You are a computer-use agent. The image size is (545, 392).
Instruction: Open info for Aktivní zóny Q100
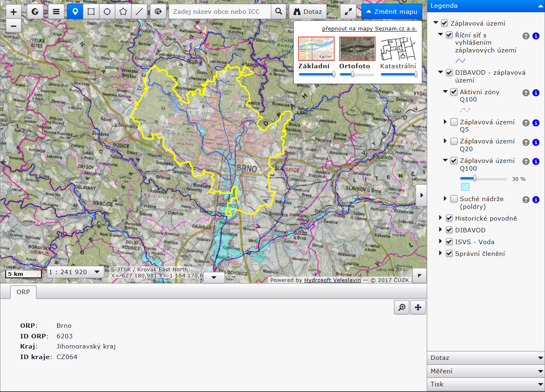pyautogui.click(x=536, y=93)
